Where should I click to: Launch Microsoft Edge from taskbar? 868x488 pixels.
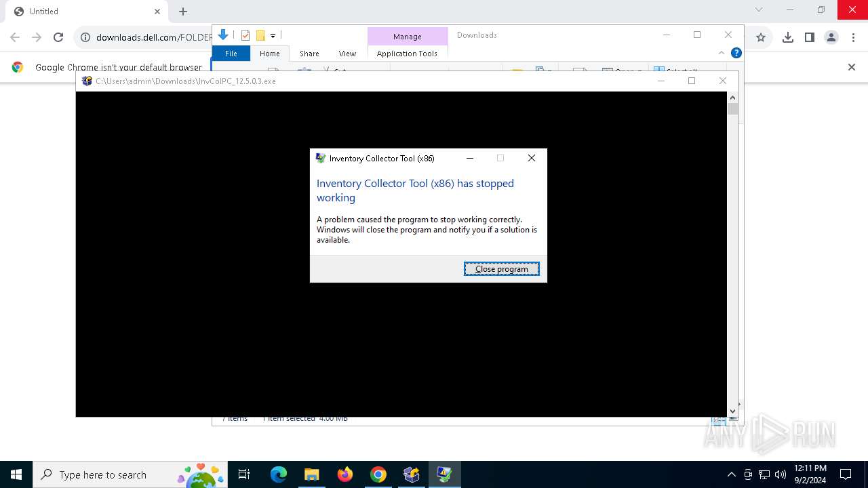pos(279,474)
